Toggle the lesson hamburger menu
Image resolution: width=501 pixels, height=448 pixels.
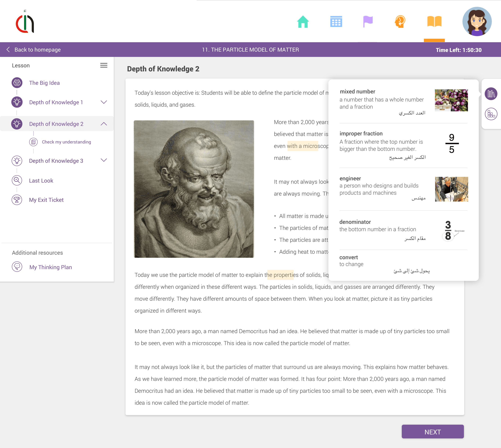pos(104,65)
